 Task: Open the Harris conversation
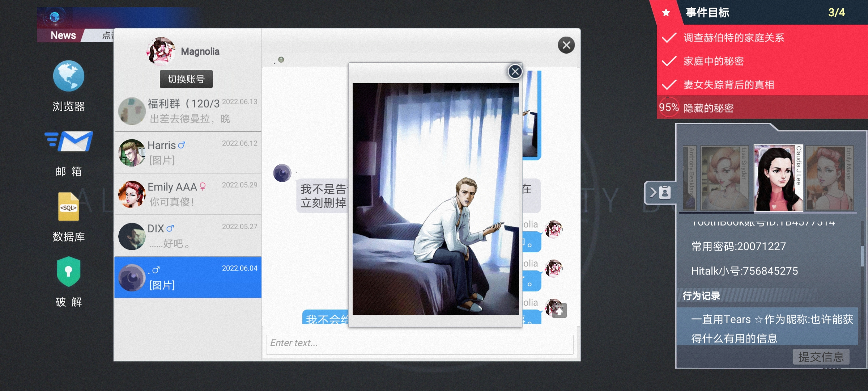pos(188,152)
